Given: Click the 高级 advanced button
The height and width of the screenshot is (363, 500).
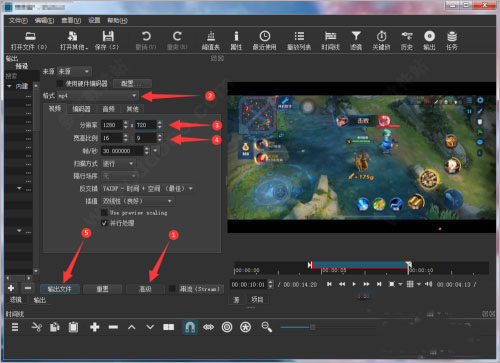Looking at the screenshot, I should click(x=145, y=289).
